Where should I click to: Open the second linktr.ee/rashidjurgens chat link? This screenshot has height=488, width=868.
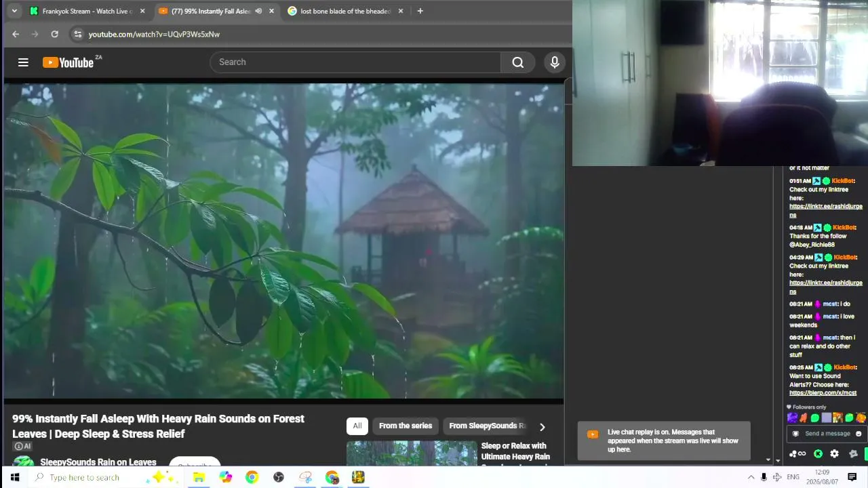pyautogui.click(x=825, y=287)
